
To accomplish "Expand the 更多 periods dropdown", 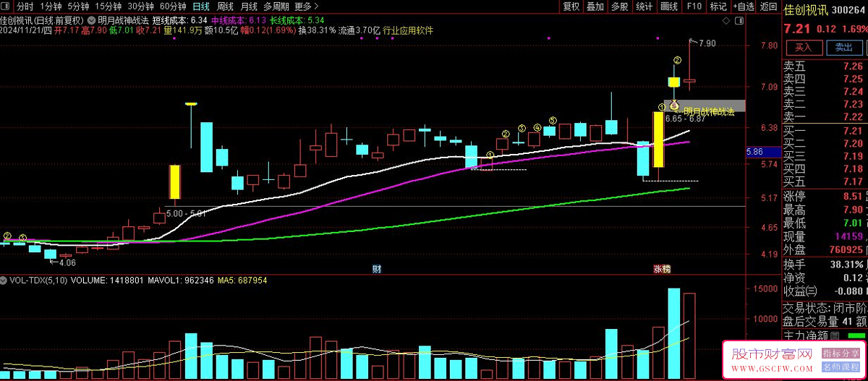I will [x=306, y=7].
